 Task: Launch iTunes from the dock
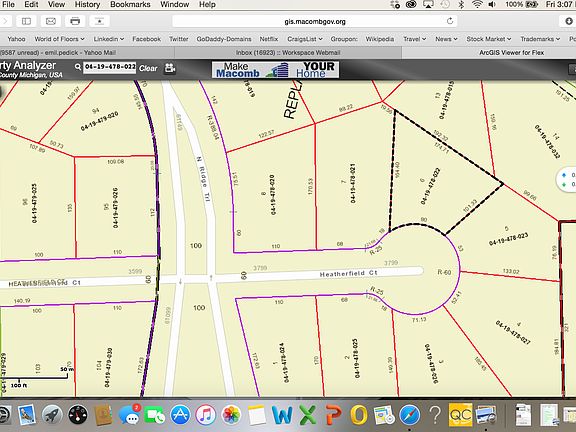pos(205,415)
